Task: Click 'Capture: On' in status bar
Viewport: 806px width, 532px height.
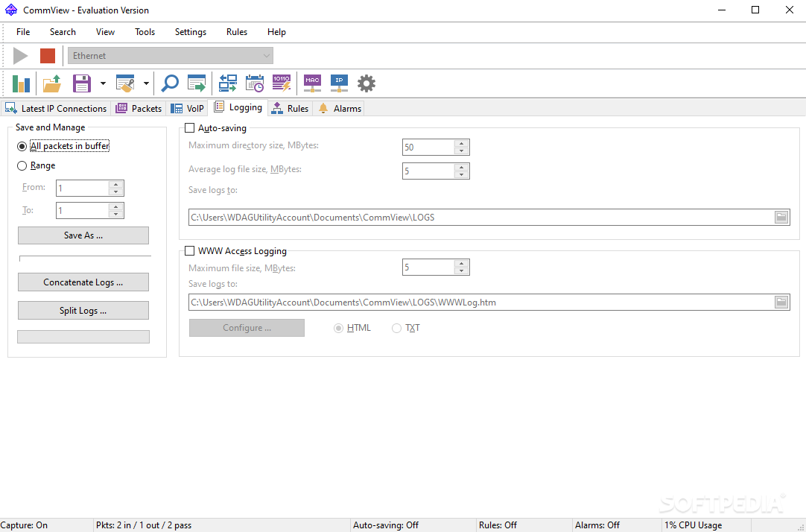Action: (24, 525)
